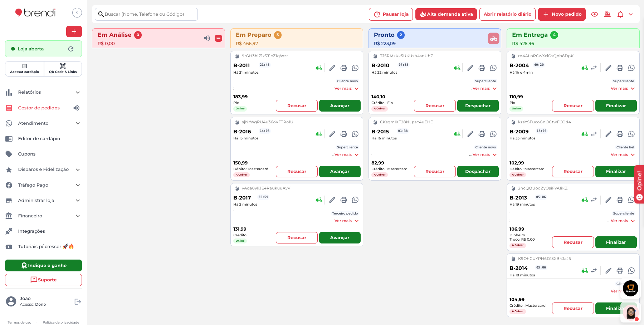Screen dimensions: 644x325
Task: Open WhatsApp chat for order B-2016
Action: click(x=355, y=134)
